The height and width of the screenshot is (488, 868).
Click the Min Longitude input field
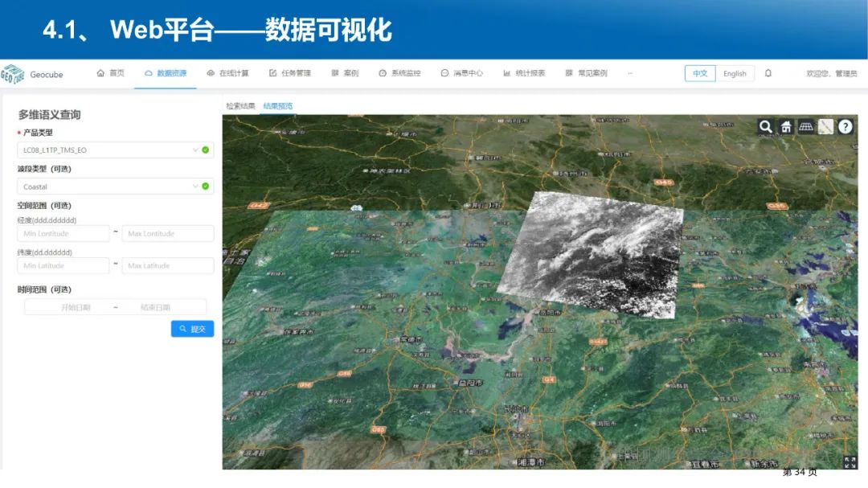tap(63, 233)
